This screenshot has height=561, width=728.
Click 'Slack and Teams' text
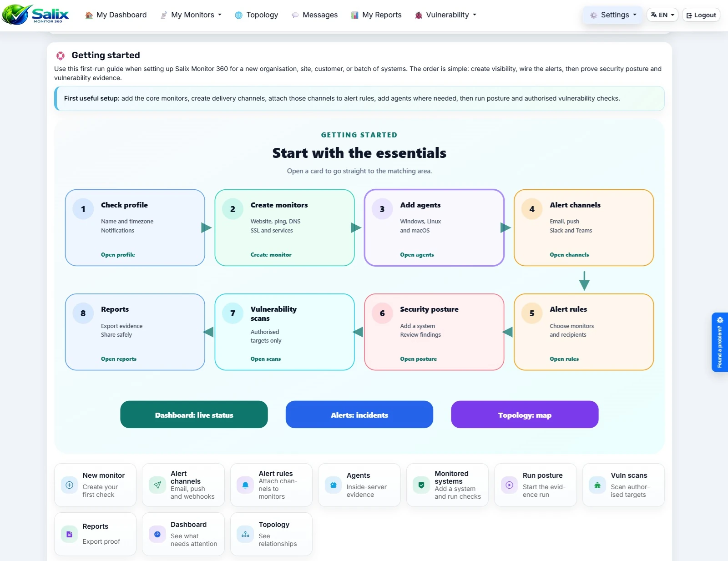pyautogui.click(x=571, y=231)
